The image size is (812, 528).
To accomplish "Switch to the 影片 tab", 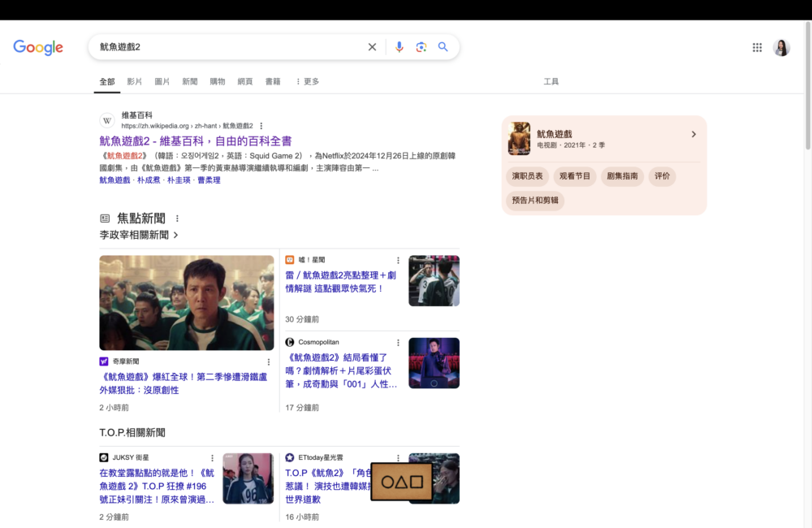I will [135, 82].
